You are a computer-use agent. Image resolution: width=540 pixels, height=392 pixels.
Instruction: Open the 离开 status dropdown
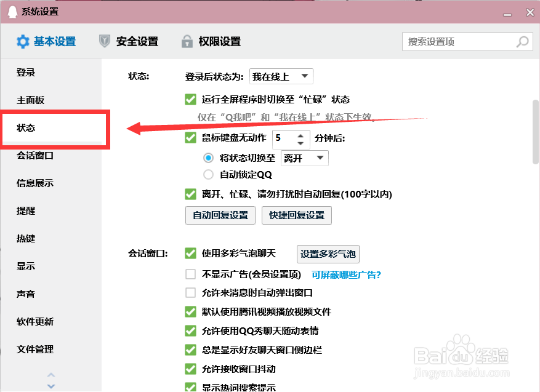(304, 158)
